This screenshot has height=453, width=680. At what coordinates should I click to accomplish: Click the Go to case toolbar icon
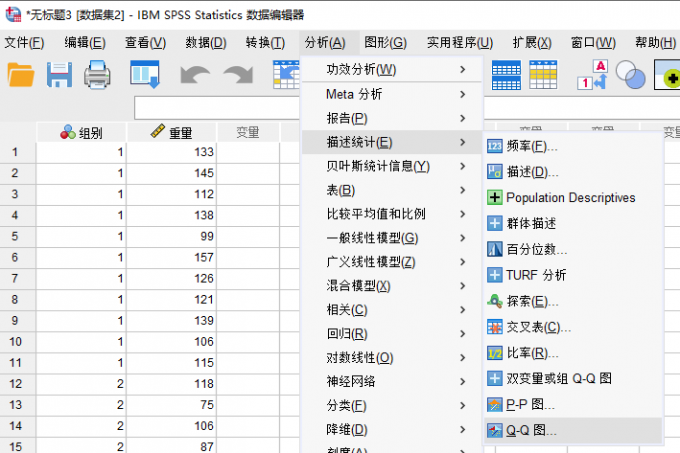[286, 75]
